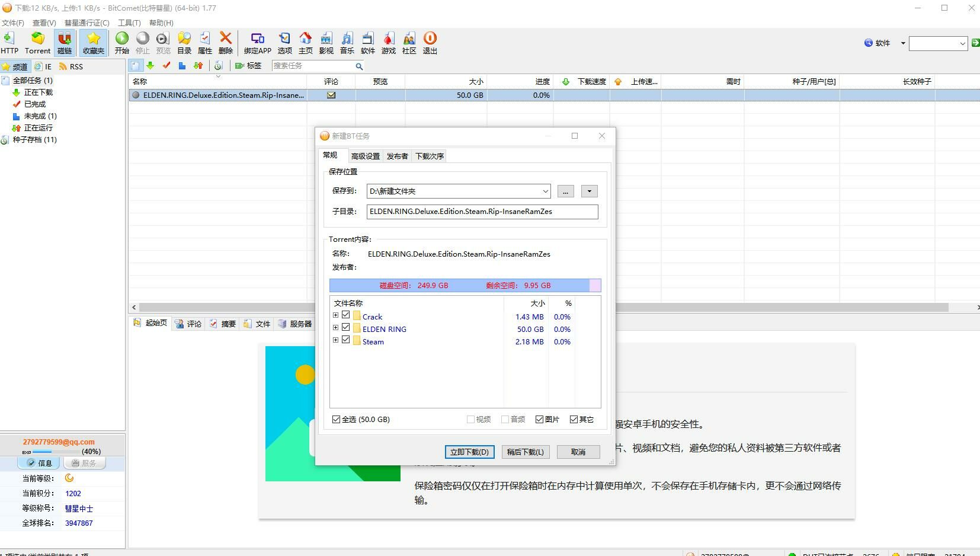Click the disk space usage bar
980x556 pixels.
pyautogui.click(x=465, y=286)
